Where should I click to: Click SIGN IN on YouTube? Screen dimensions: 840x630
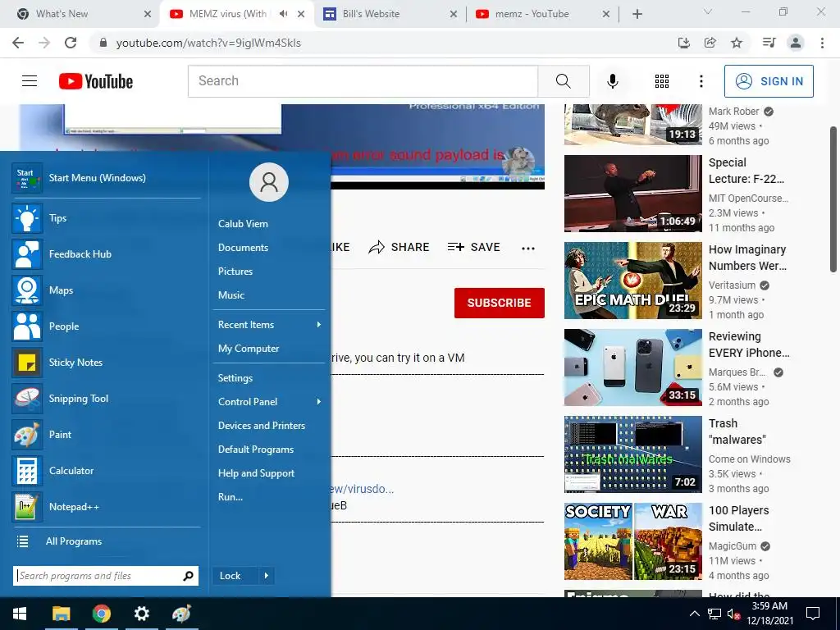(x=769, y=81)
